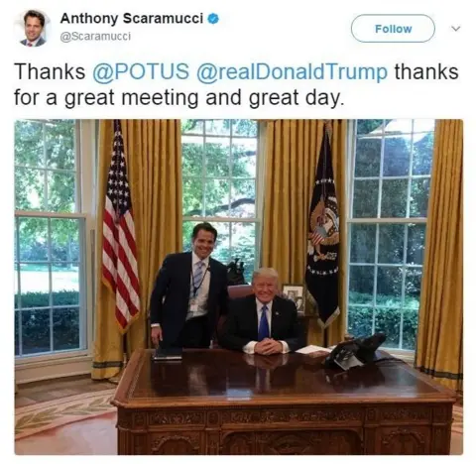Click the center window between gold curtains

pos(219,198)
